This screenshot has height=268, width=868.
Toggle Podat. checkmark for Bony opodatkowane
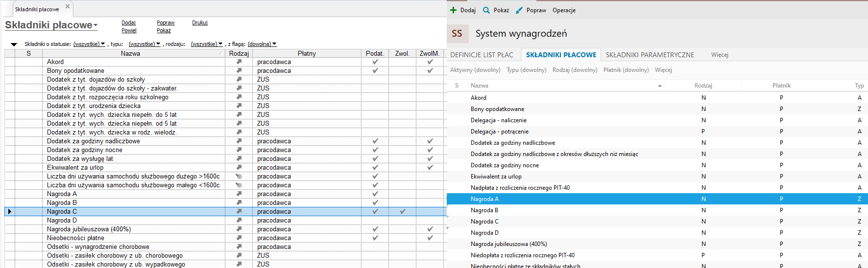point(375,71)
